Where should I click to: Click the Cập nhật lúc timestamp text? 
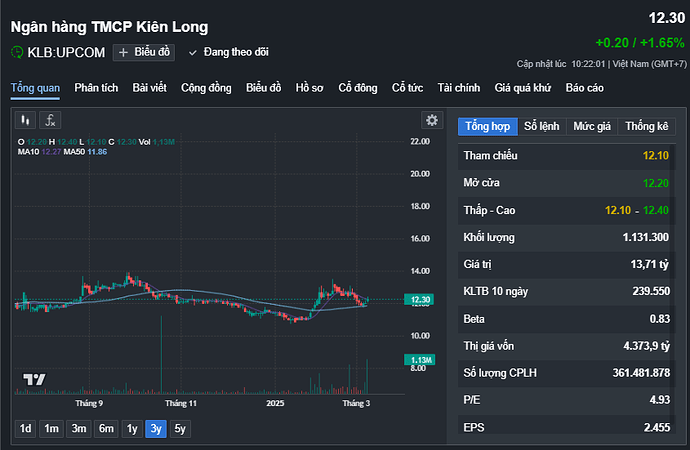point(602,64)
